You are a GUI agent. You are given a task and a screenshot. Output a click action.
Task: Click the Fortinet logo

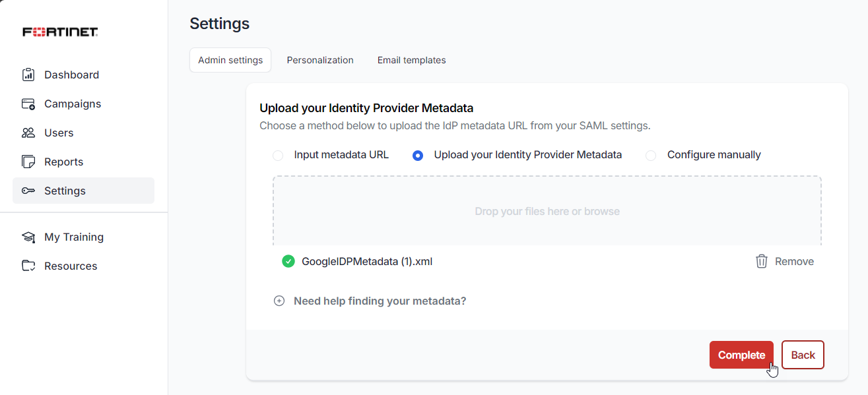[x=60, y=32]
